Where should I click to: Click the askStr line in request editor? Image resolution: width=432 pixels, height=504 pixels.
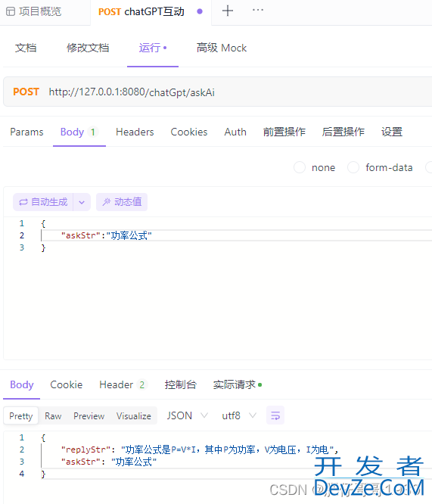106,235
